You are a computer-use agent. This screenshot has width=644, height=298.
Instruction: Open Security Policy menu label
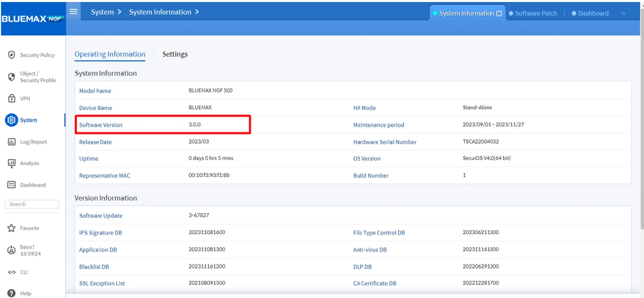pos(37,55)
